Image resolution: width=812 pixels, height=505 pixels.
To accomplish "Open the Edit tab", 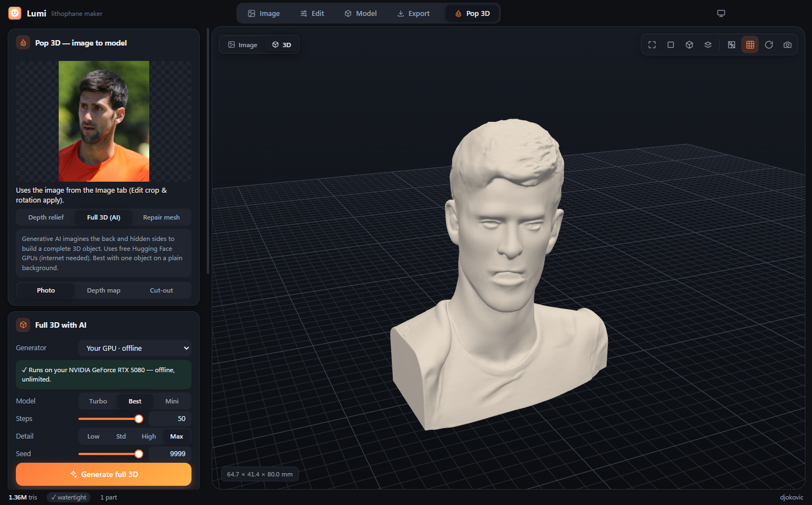I will click(x=312, y=13).
